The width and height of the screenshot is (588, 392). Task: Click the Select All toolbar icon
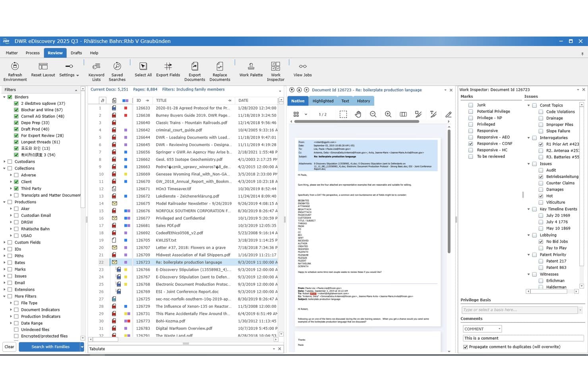(143, 66)
